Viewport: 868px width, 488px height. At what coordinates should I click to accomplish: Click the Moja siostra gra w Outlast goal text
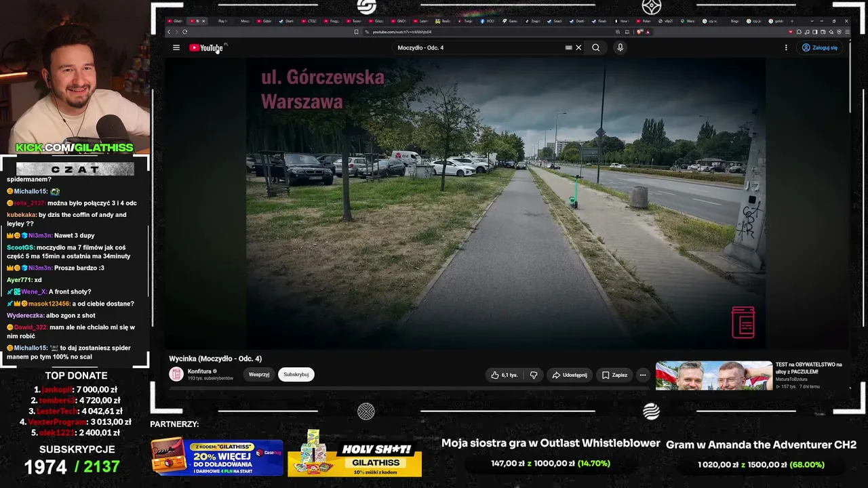551,443
